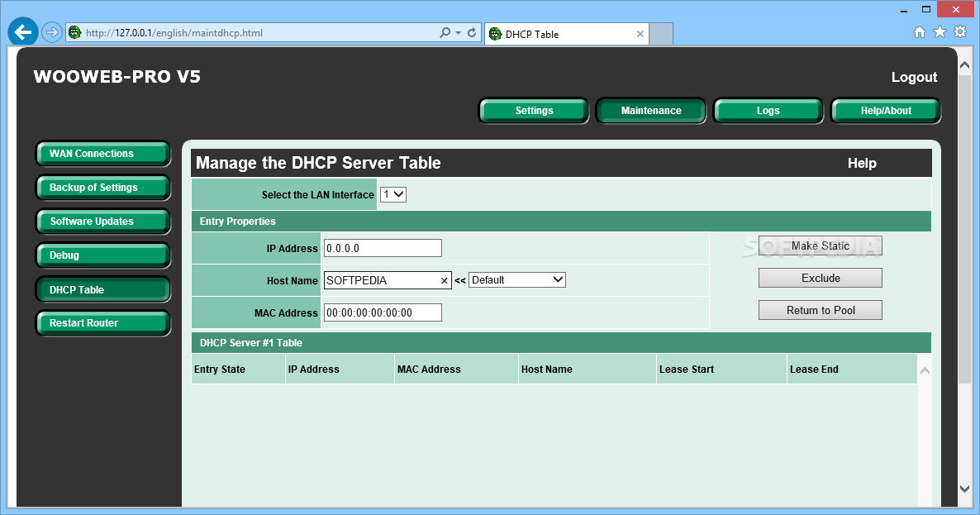Click Restart Router in sidebar
Viewport: 980px width, 515px height.
103,323
